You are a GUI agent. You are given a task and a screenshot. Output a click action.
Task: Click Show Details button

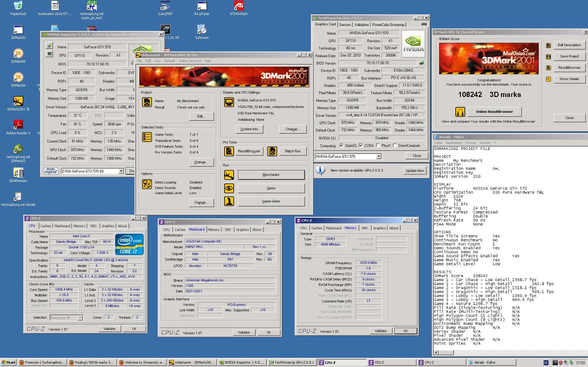(569, 79)
